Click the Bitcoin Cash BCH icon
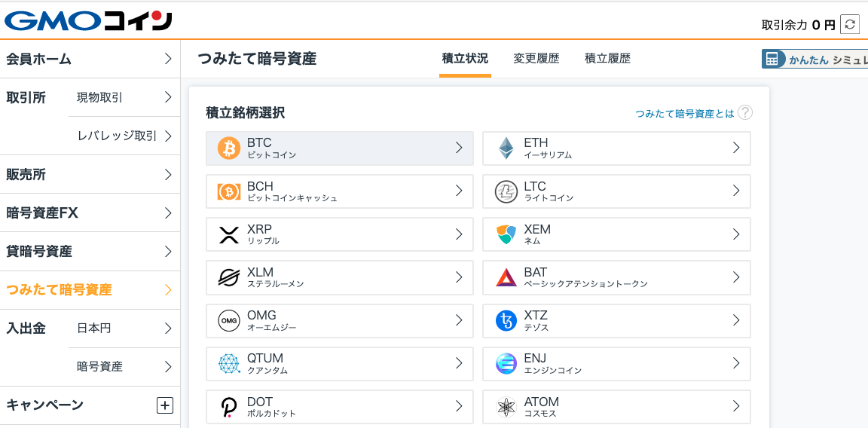The height and width of the screenshot is (428, 868). [228, 191]
